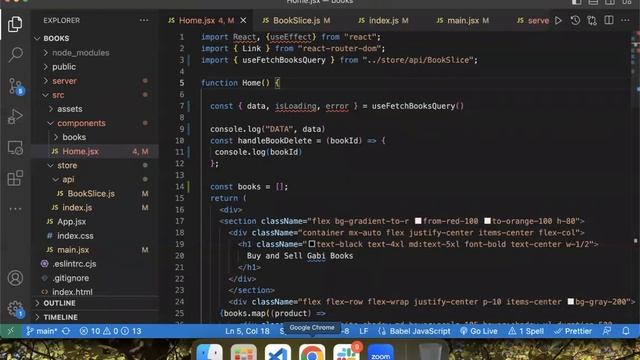Open Explorer panel more actions ellipsis
This screenshot has height=360, width=640.
pyautogui.click(x=144, y=20)
